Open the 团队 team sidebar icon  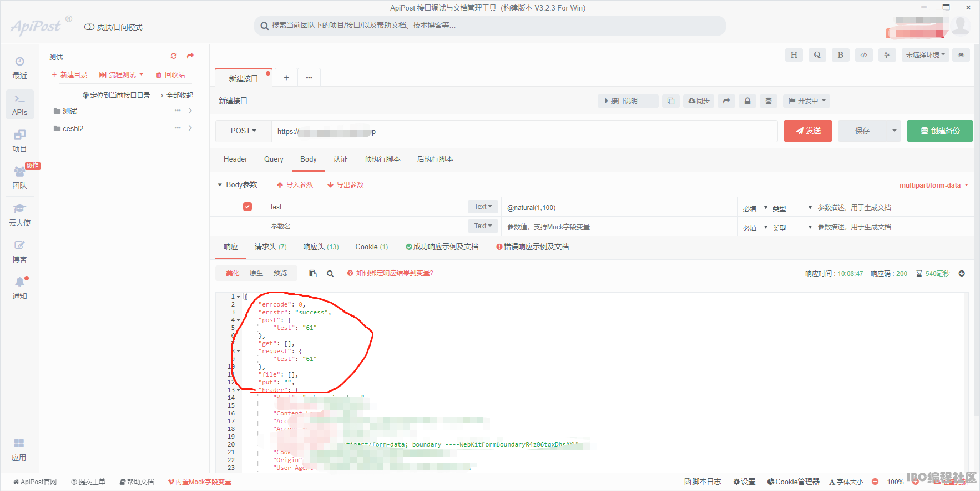coord(19,178)
